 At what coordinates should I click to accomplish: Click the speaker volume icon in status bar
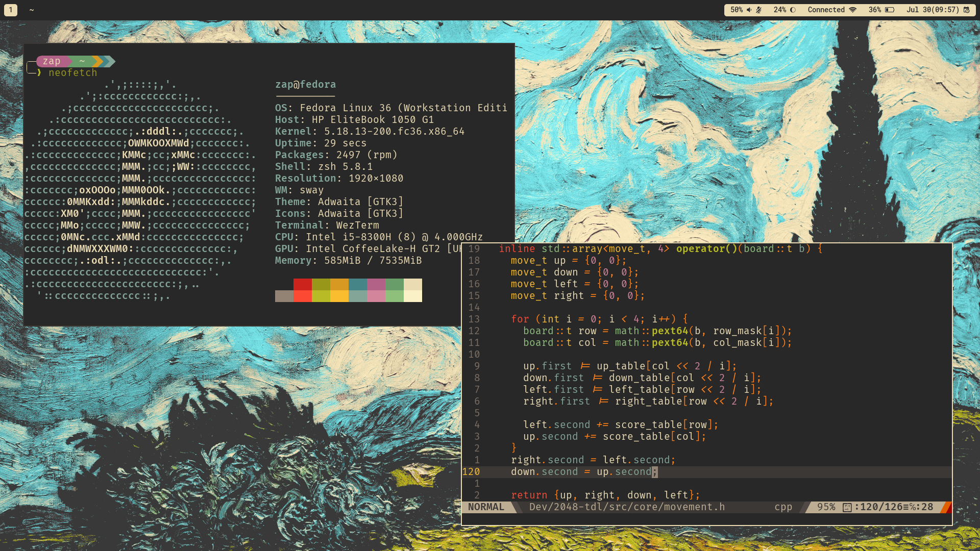click(x=749, y=10)
